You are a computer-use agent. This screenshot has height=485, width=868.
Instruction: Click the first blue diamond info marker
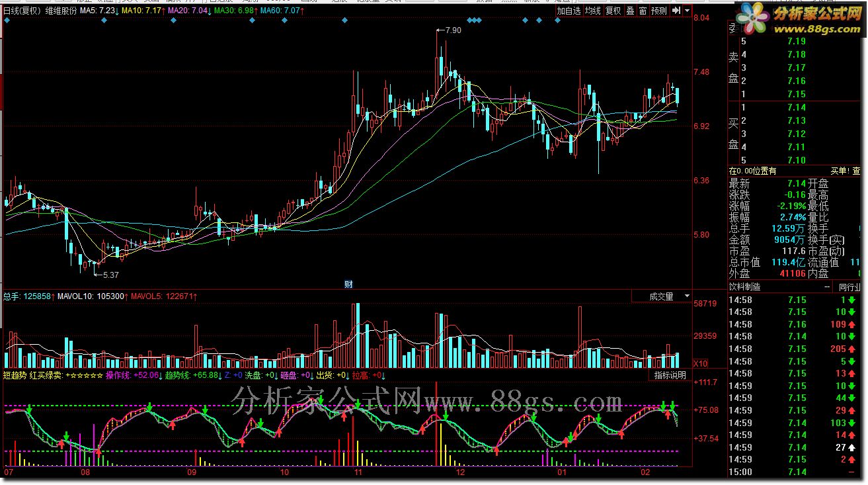coord(7,21)
